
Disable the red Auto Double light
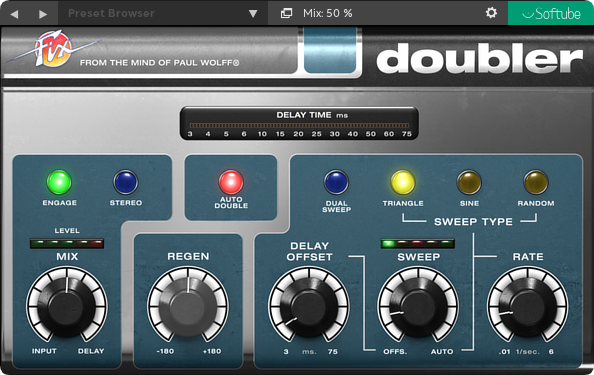[231, 182]
